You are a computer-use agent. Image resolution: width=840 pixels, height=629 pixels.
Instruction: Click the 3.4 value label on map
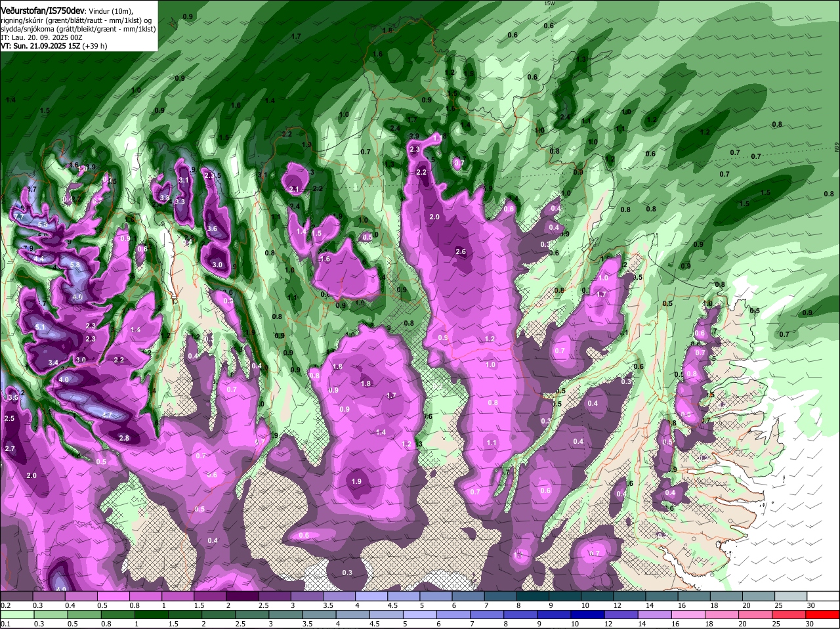pyautogui.click(x=53, y=362)
